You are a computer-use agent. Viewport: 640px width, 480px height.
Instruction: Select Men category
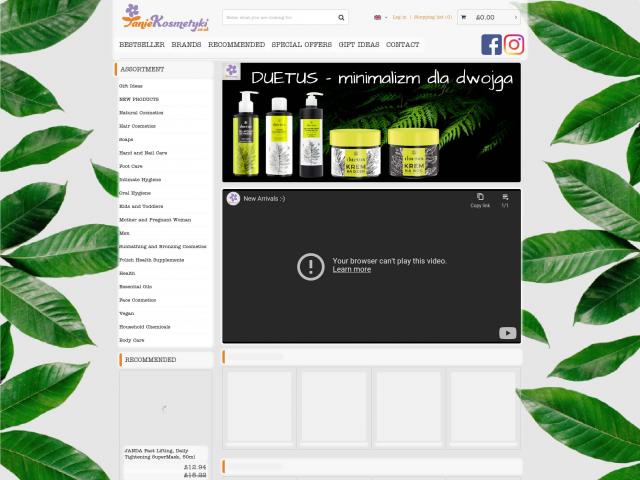pyautogui.click(x=124, y=233)
